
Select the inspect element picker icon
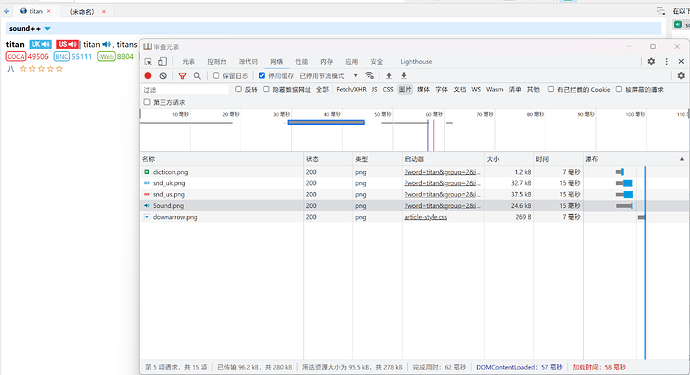coord(148,62)
